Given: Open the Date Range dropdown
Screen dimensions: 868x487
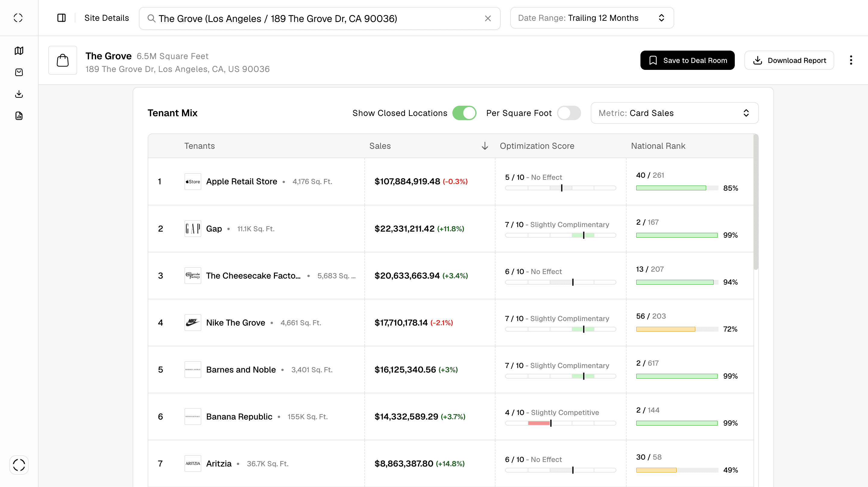Looking at the screenshot, I should (x=592, y=18).
